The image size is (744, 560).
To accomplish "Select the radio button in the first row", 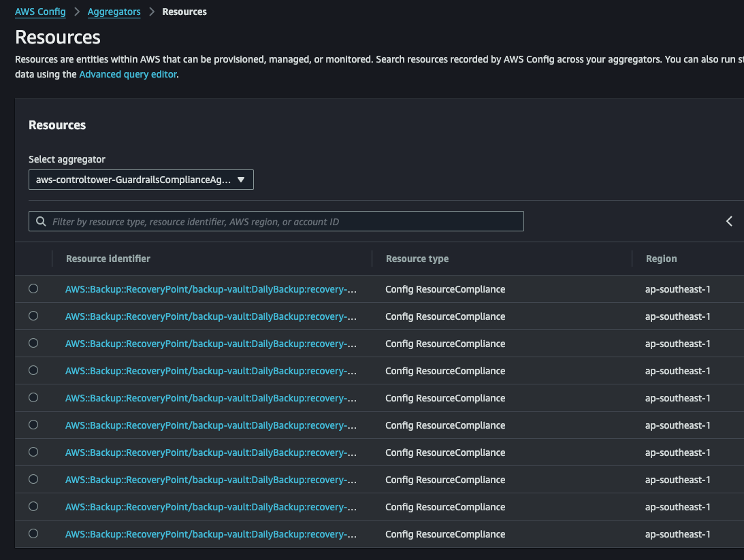I will coord(33,289).
